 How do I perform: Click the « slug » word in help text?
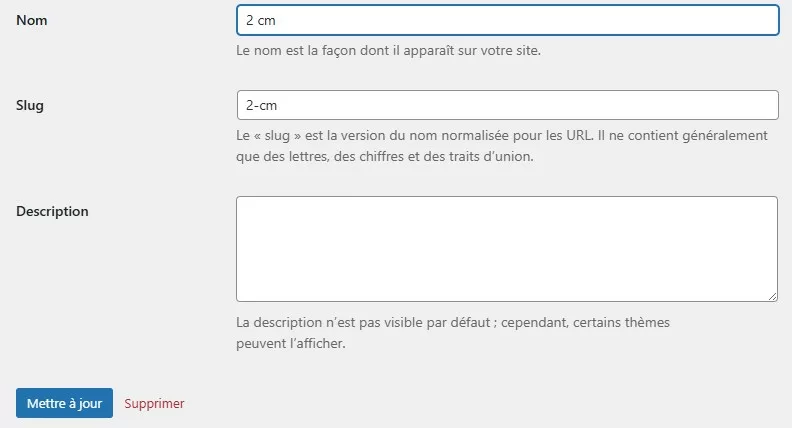click(x=273, y=135)
